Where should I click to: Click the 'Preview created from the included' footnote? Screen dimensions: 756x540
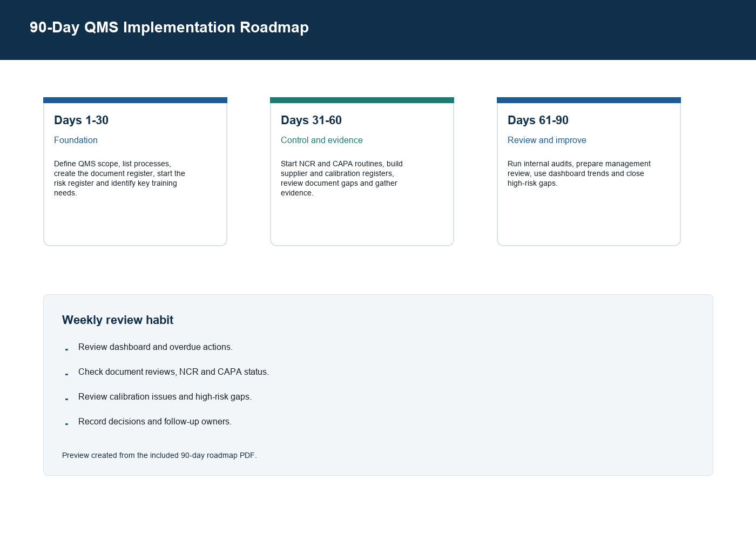159,455
